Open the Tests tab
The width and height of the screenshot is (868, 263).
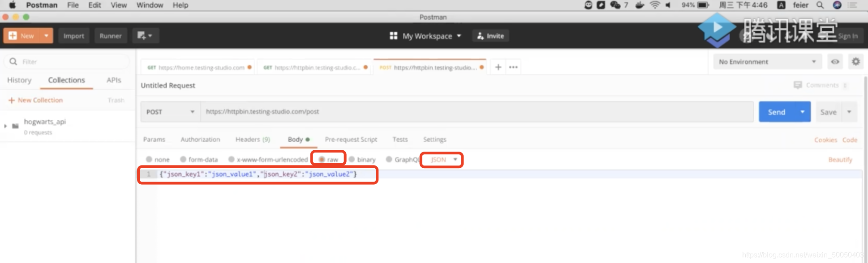400,140
